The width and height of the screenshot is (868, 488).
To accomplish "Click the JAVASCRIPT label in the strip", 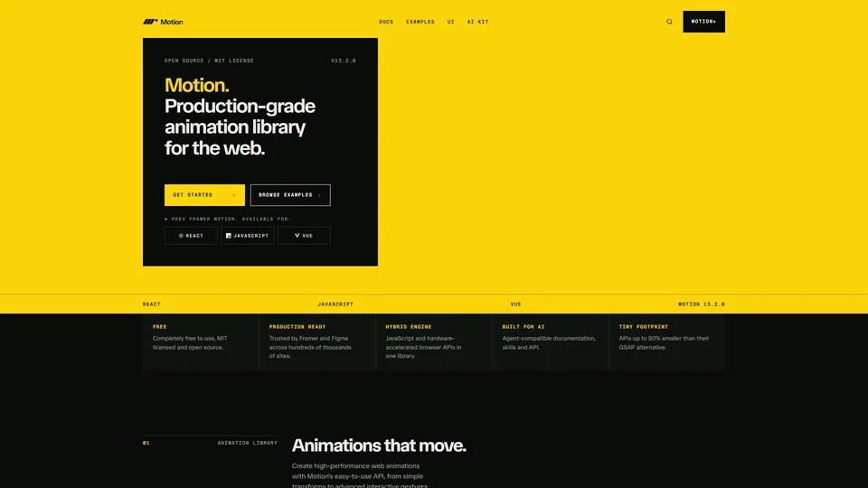I will point(335,305).
